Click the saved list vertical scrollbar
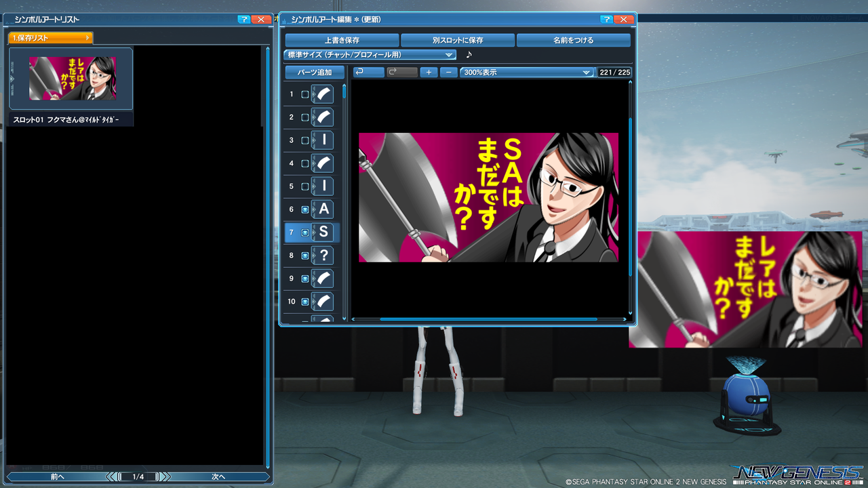 pyautogui.click(x=267, y=258)
